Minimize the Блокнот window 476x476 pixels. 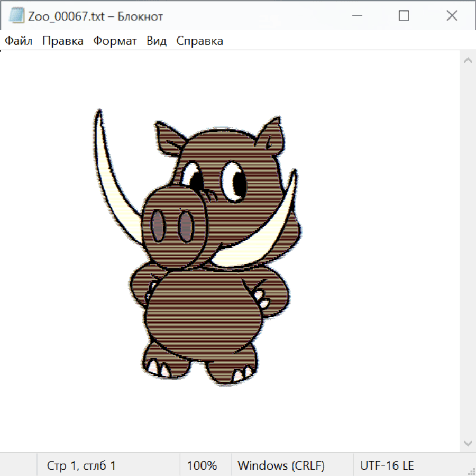coord(356,16)
